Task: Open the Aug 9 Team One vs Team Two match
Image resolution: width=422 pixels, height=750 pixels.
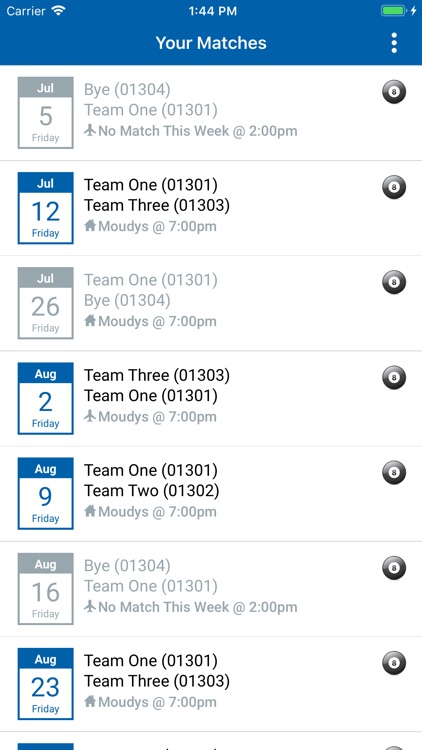Action: point(211,494)
